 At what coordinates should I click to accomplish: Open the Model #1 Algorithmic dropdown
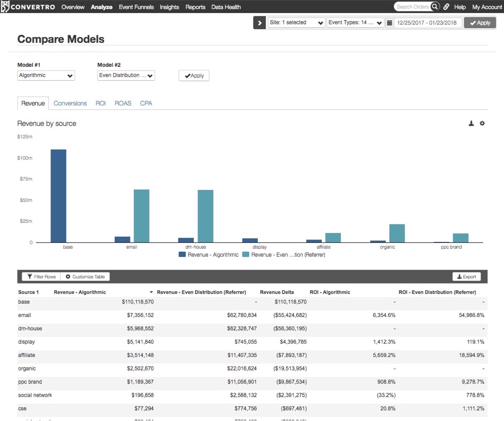pos(46,75)
